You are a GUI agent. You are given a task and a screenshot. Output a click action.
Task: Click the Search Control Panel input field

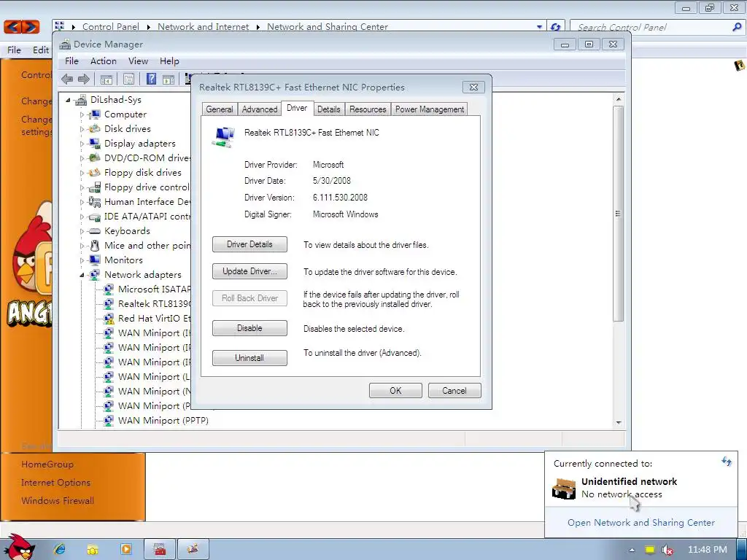point(653,27)
